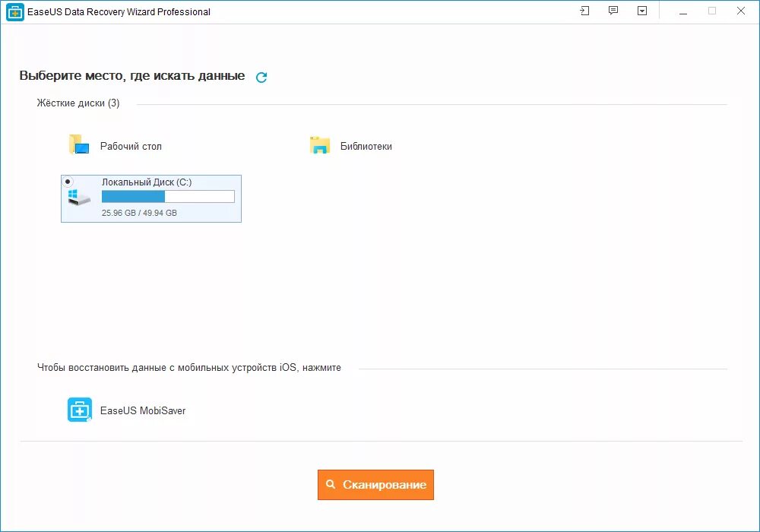This screenshot has height=532, width=760.
Task: Open the import scan status icon
Action: (584, 11)
